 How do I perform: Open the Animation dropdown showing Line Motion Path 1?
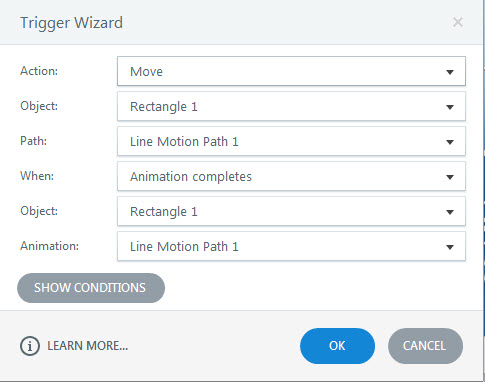[291, 246]
